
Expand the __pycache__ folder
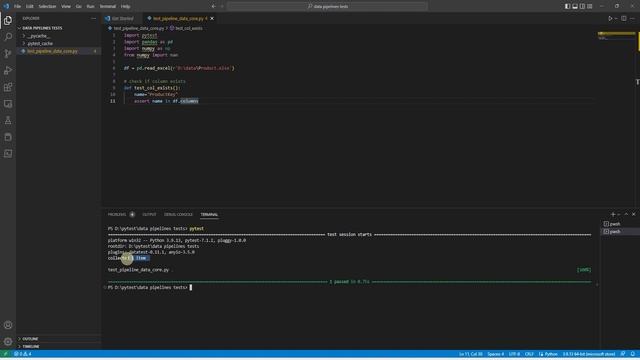tap(38, 36)
